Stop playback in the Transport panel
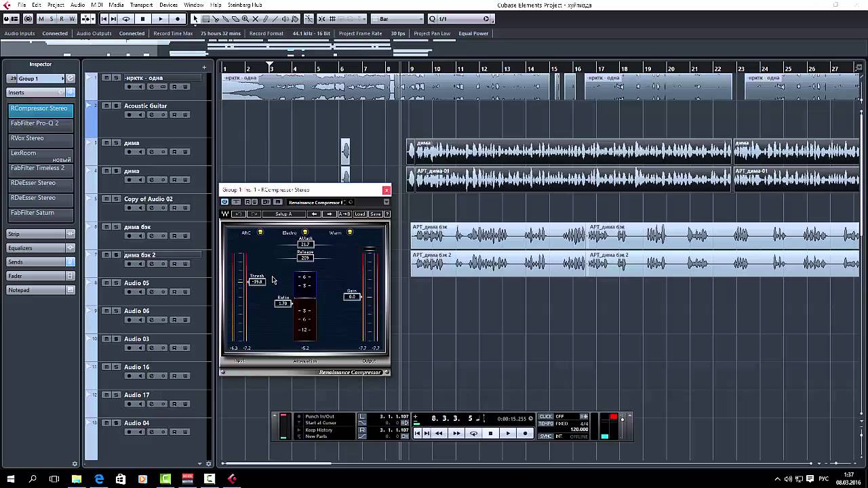 point(491,433)
